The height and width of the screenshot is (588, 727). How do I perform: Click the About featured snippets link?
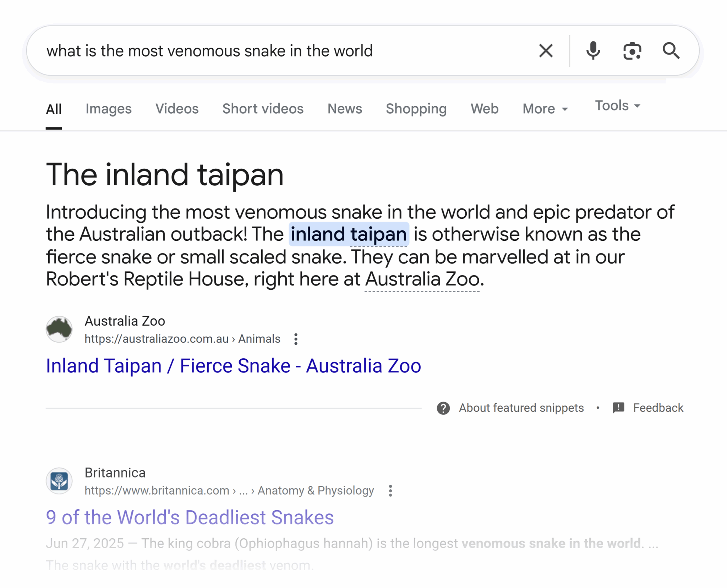[521, 408]
